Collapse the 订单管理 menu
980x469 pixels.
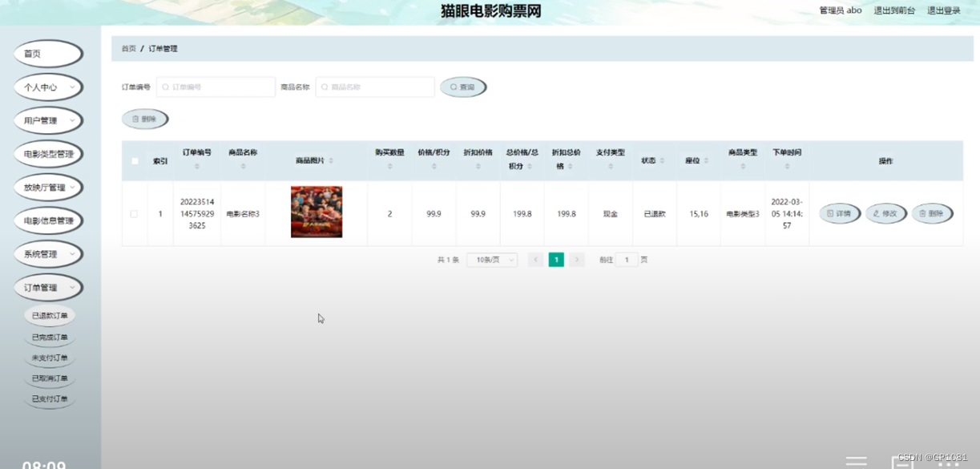click(x=48, y=288)
